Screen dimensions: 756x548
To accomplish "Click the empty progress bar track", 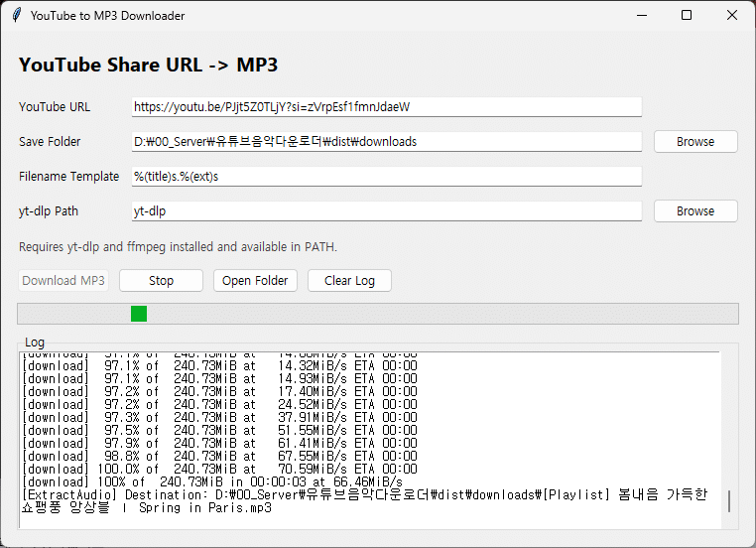I will coord(446,314).
